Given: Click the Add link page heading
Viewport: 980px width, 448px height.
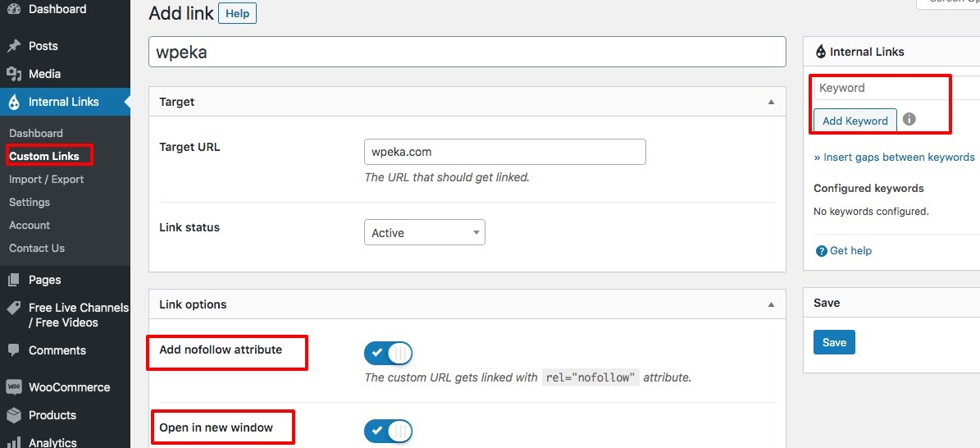Looking at the screenshot, I should 181,14.
